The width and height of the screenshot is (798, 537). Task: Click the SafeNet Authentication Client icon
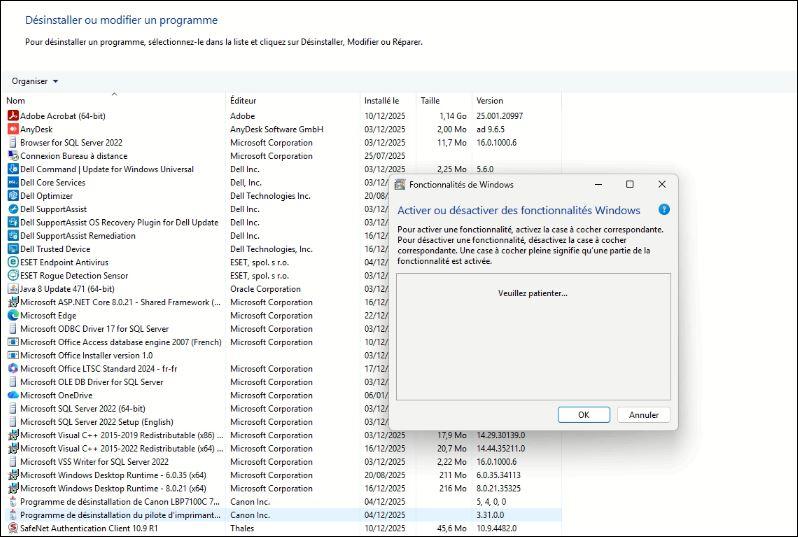[13, 528]
